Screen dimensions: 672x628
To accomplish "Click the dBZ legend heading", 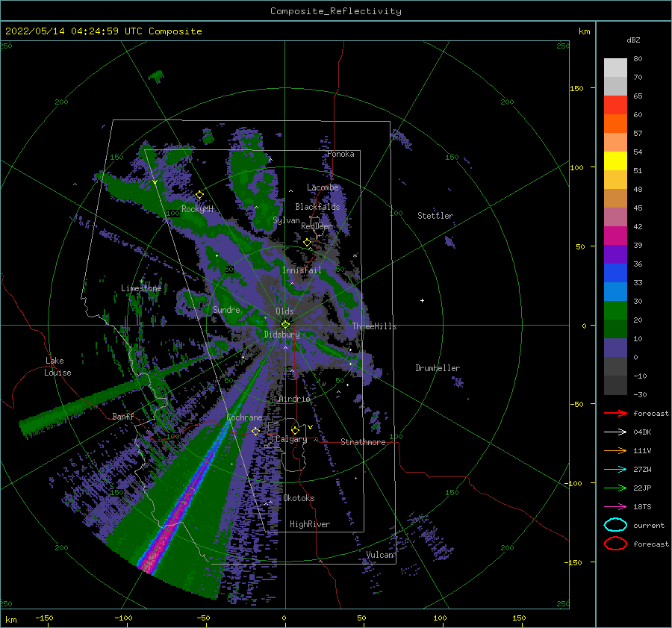I will pyautogui.click(x=633, y=40).
